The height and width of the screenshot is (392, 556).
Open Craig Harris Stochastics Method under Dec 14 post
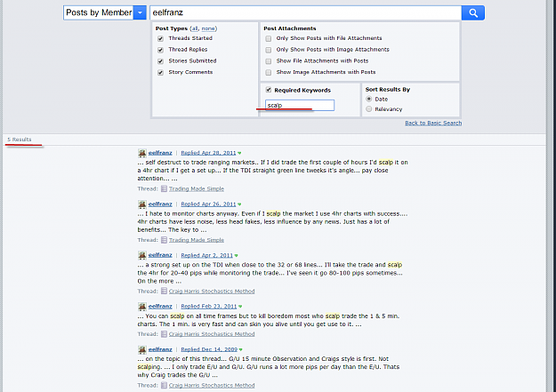212,386
